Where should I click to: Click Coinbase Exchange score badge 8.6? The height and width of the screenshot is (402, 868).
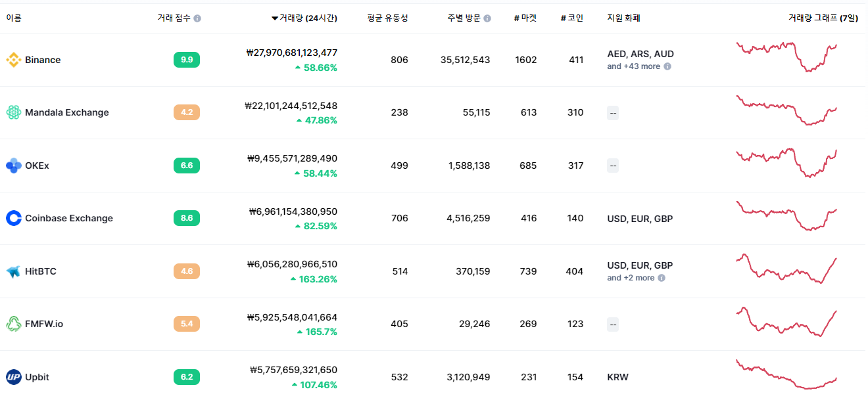[187, 218]
